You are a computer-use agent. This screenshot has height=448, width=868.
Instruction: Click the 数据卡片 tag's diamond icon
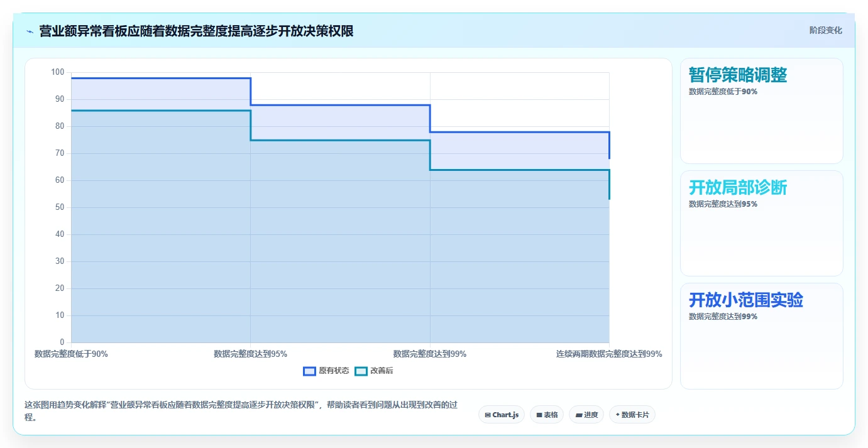click(x=618, y=415)
